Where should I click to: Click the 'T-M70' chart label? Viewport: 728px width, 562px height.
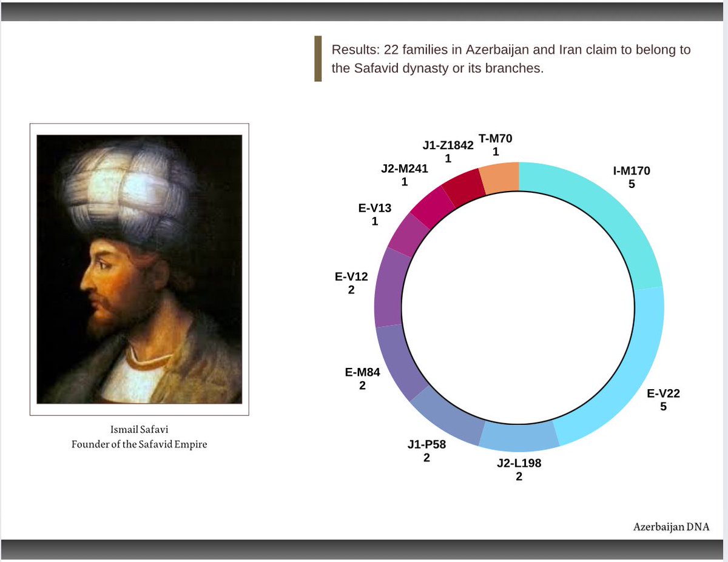[x=496, y=138]
